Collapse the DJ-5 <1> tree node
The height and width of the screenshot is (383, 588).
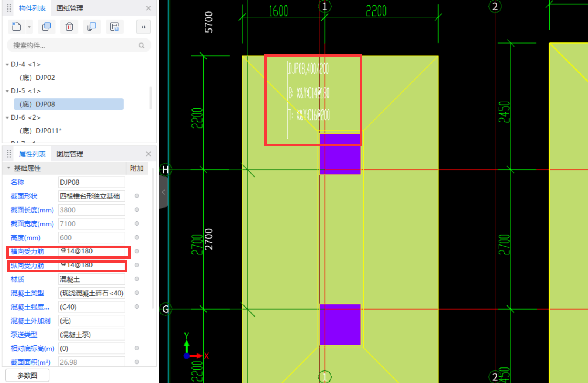click(x=7, y=91)
